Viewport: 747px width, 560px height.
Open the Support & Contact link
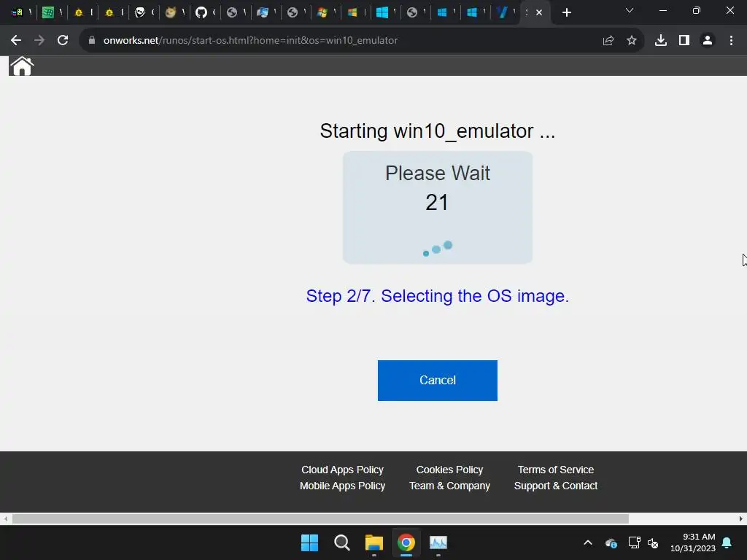(555, 486)
